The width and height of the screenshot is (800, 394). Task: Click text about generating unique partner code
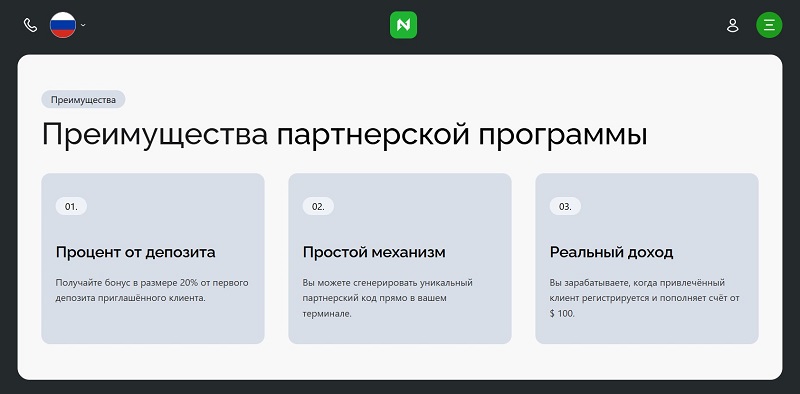coord(388,298)
